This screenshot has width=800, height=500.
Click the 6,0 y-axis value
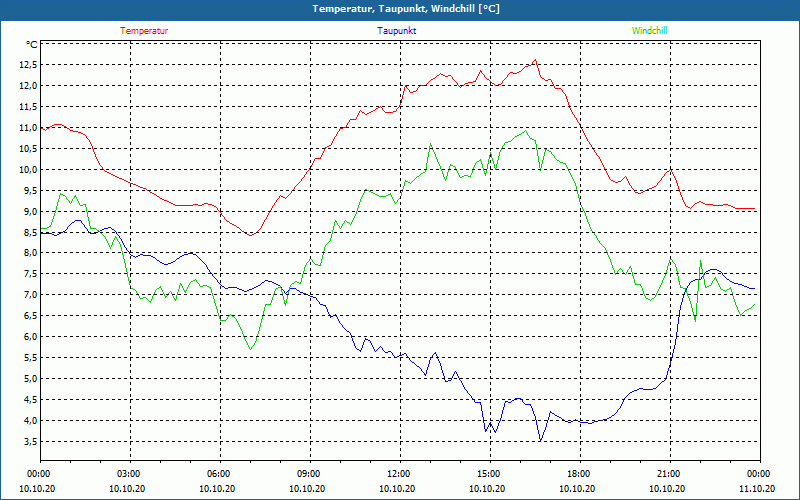(30, 337)
